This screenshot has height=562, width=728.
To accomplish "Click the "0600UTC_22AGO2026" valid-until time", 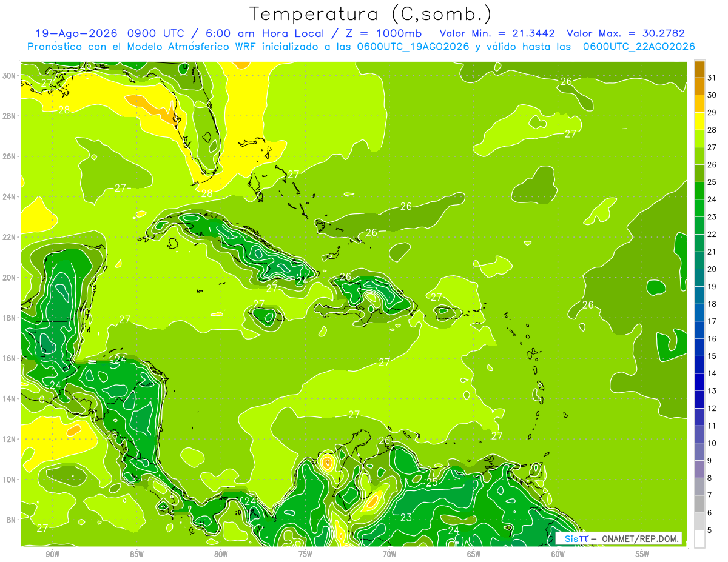I will 639,47.
